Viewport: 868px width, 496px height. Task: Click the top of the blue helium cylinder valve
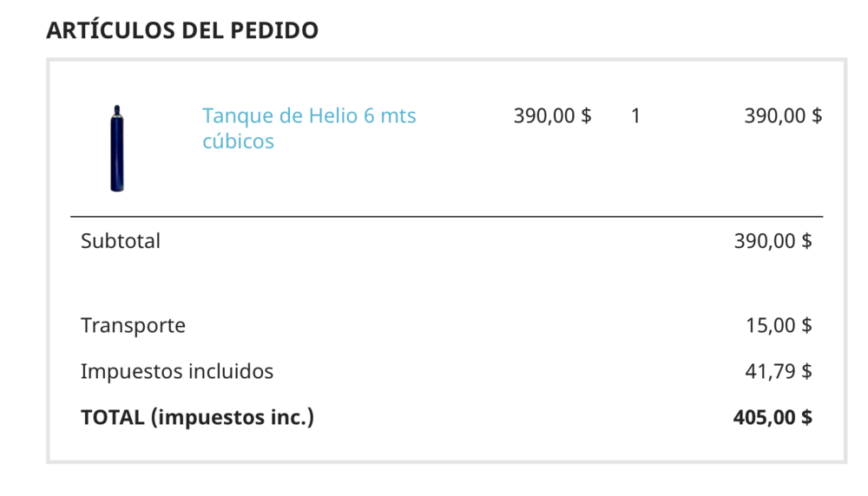pyautogui.click(x=117, y=109)
